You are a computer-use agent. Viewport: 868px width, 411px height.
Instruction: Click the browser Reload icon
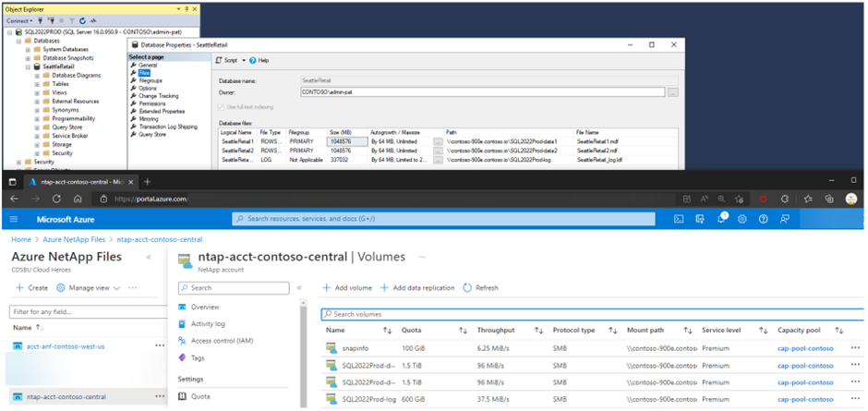coord(56,199)
